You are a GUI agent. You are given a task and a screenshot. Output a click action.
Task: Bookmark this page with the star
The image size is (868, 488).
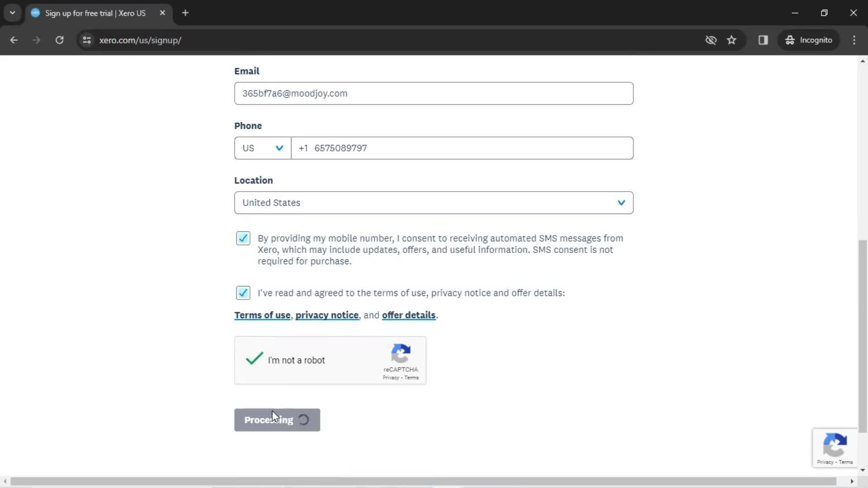tap(731, 40)
